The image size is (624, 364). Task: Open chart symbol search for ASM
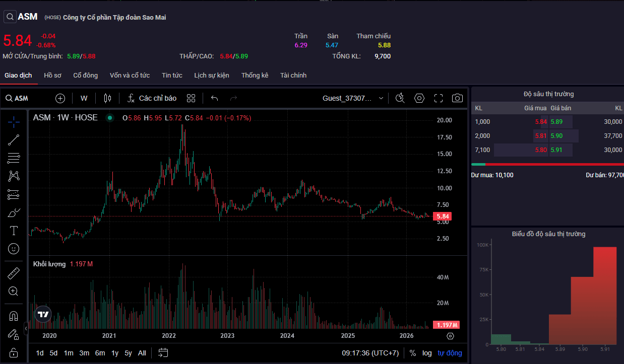[x=17, y=98]
